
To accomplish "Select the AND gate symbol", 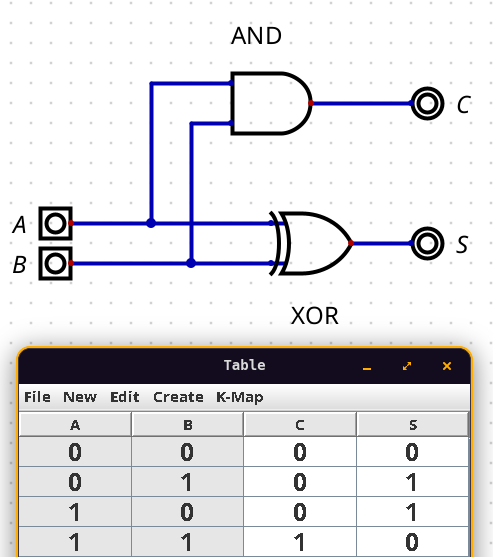I will [271, 103].
